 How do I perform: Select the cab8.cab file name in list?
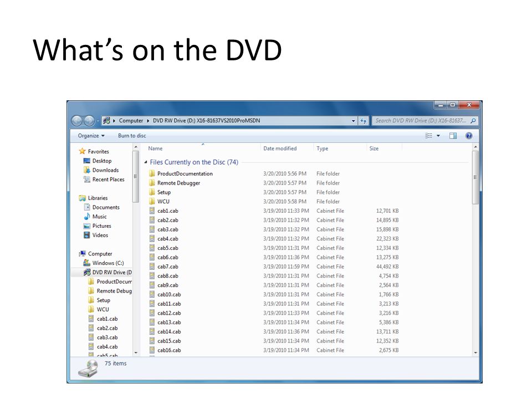click(167, 276)
